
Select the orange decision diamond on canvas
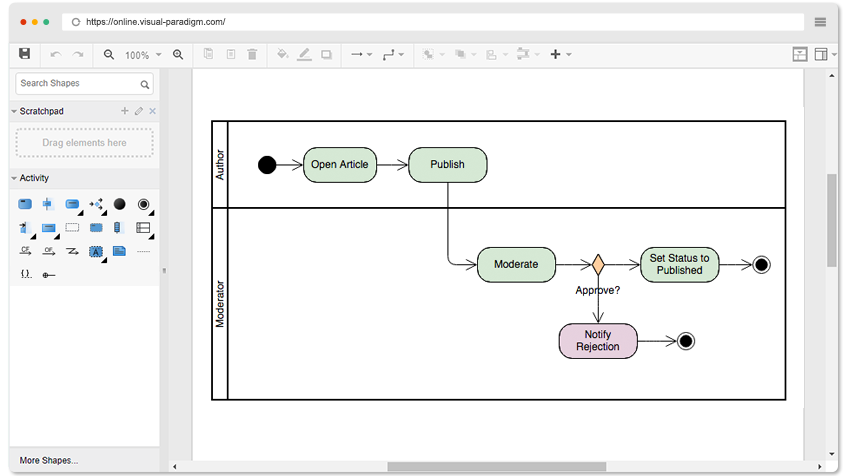[598, 265]
